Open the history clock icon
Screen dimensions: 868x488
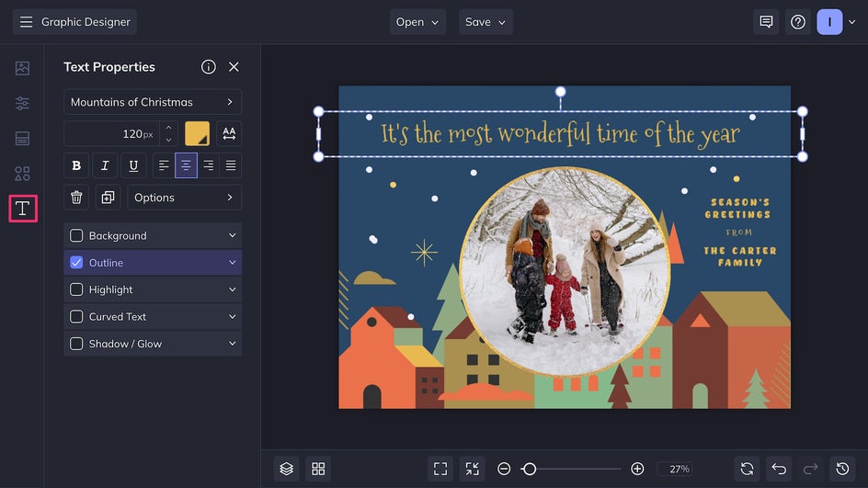click(842, 470)
